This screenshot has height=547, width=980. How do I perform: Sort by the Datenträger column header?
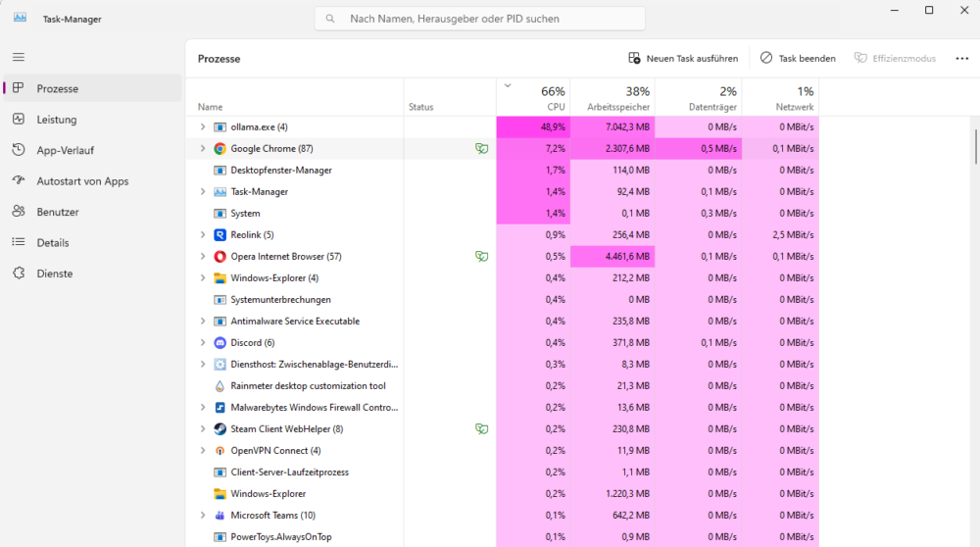[698, 97]
